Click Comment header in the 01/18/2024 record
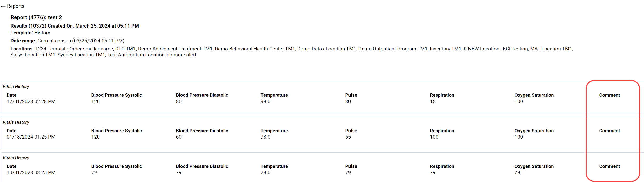Viewport: 644px width, 182px height. [609, 131]
